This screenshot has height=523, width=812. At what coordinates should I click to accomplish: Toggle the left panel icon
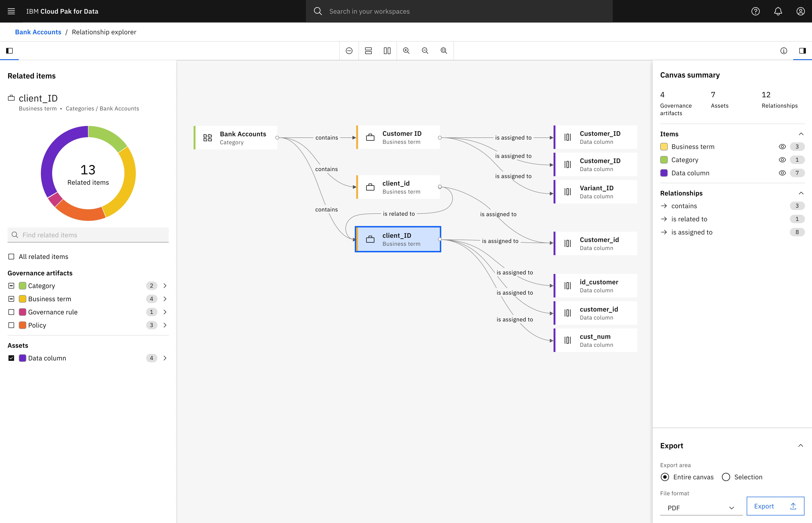[x=9, y=51]
